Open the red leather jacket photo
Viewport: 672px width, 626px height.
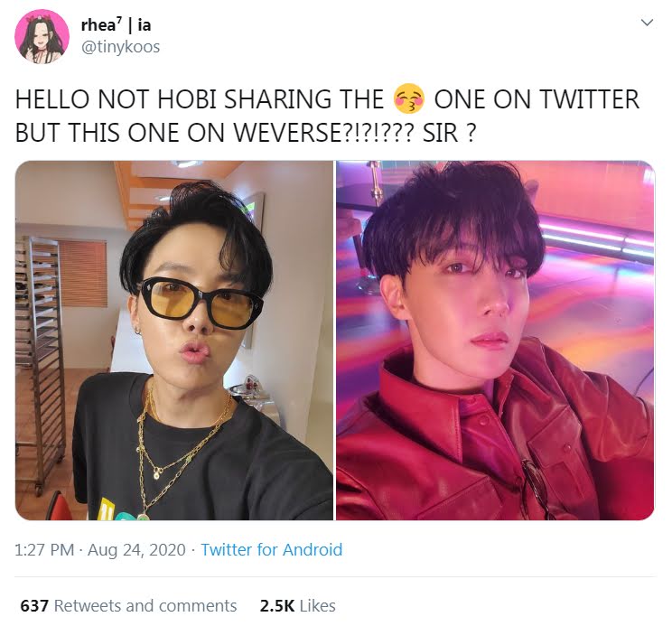495,341
